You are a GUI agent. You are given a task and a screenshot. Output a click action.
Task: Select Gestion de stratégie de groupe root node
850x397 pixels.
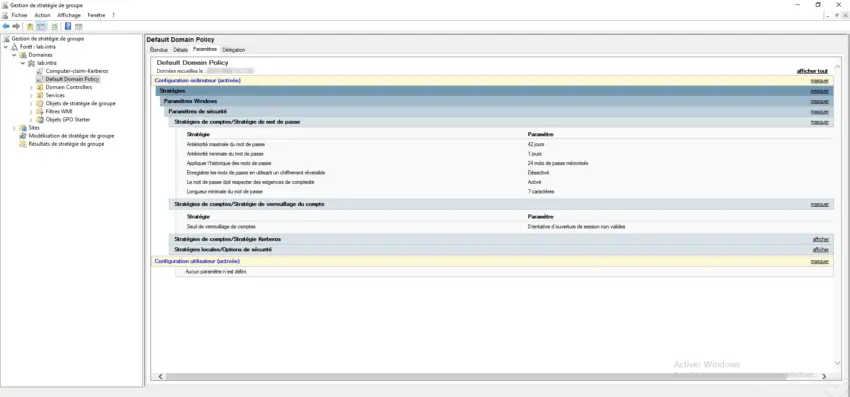point(47,39)
